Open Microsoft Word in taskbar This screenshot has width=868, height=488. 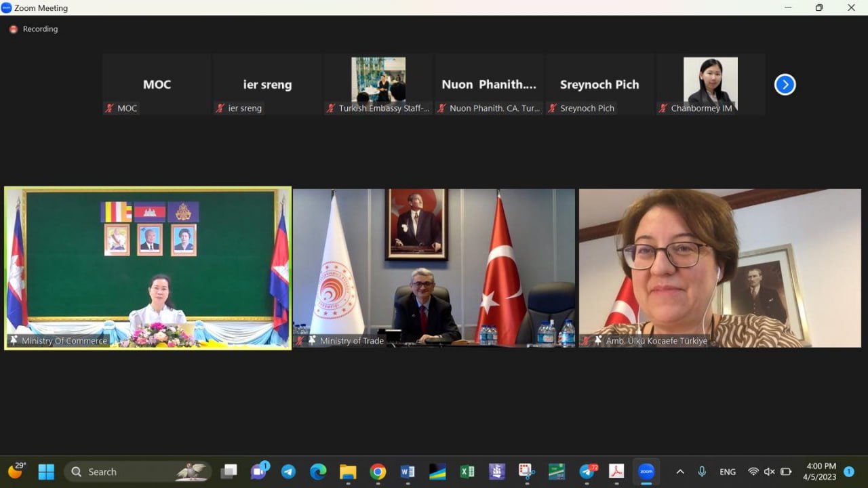(x=408, y=472)
